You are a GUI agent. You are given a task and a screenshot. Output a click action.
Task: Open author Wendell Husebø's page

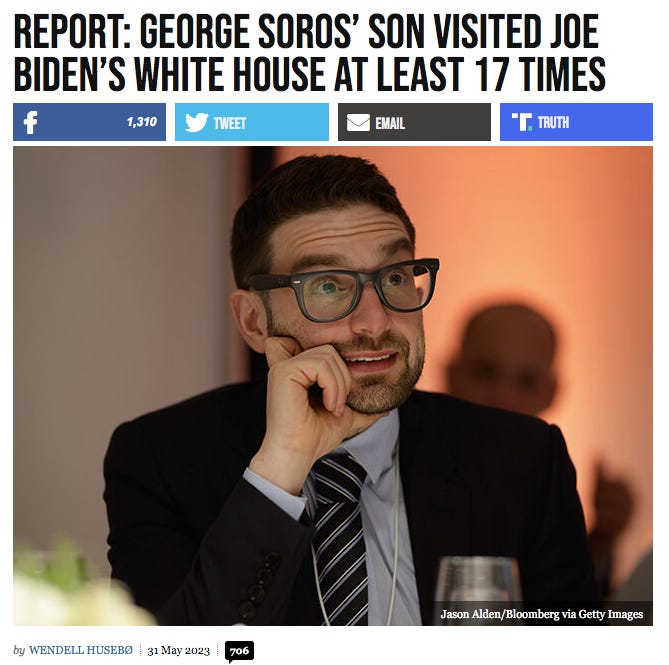(x=81, y=650)
